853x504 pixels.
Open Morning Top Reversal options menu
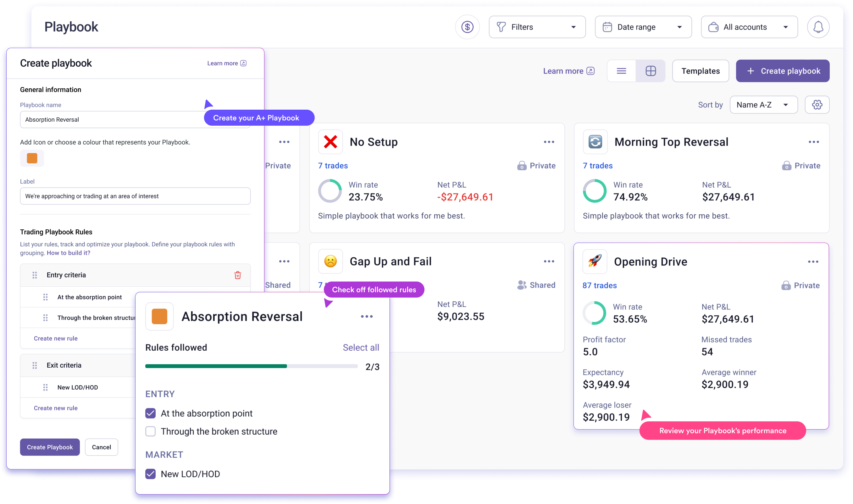point(814,142)
